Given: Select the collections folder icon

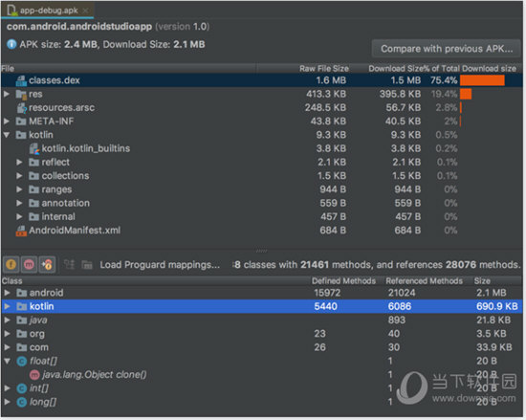Looking at the screenshot, I should pos(33,176).
